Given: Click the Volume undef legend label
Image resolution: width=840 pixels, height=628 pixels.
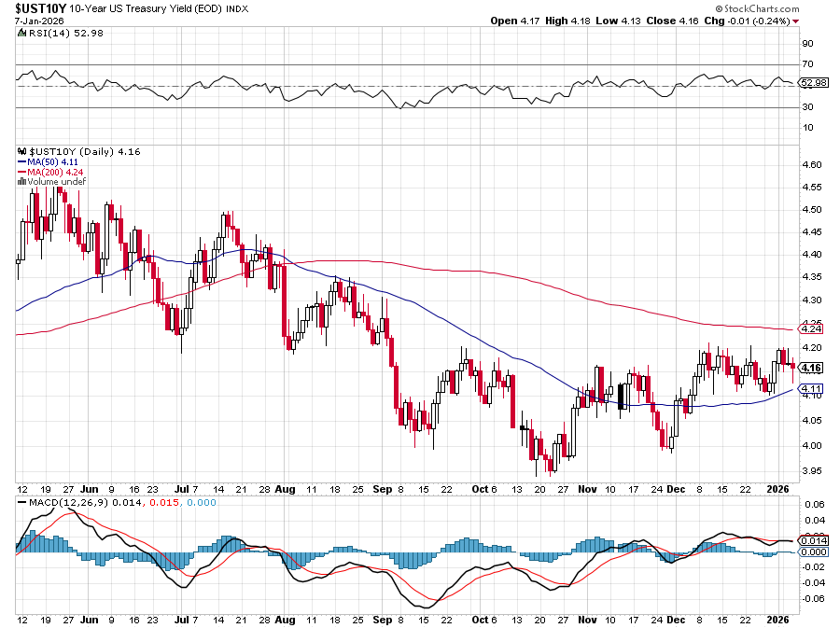Looking at the screenshot, I should tap(58, 182).
